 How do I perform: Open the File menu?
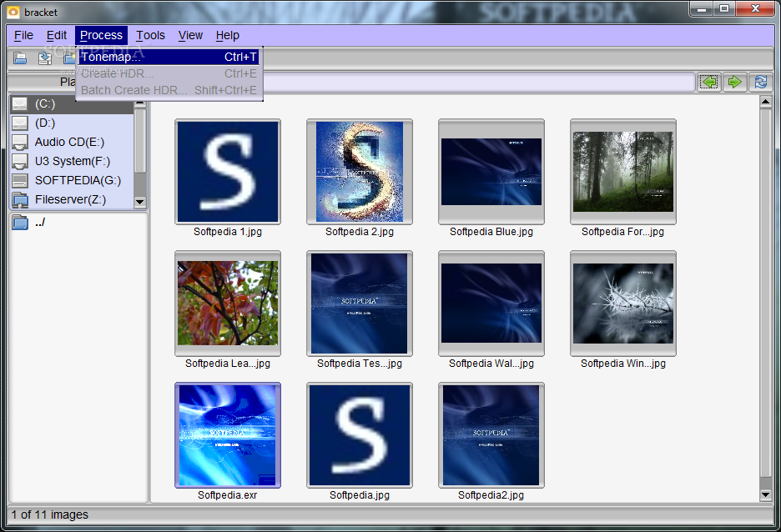(23, 35)
